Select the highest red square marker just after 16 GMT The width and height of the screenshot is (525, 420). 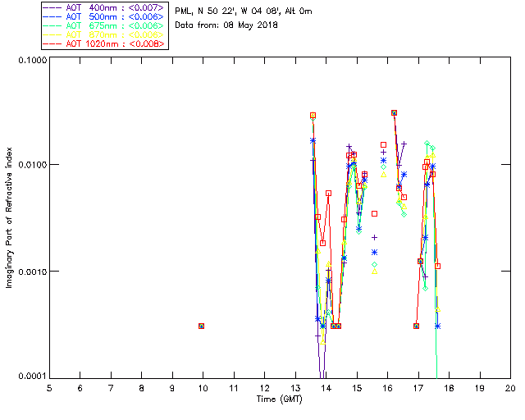395,113
